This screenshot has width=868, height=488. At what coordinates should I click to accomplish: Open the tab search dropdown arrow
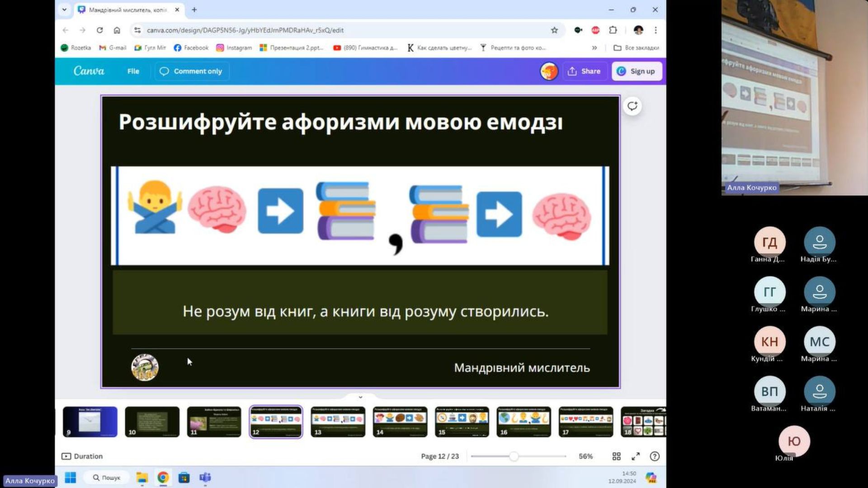tap(64, 9)
